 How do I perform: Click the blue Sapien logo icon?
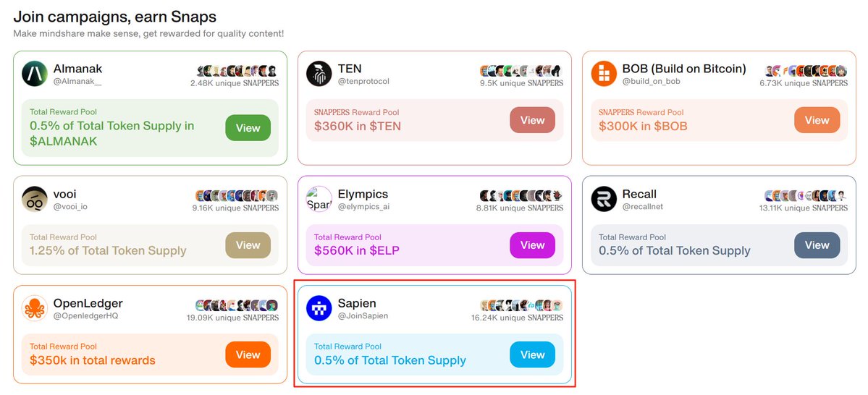(x=319, y=308)
